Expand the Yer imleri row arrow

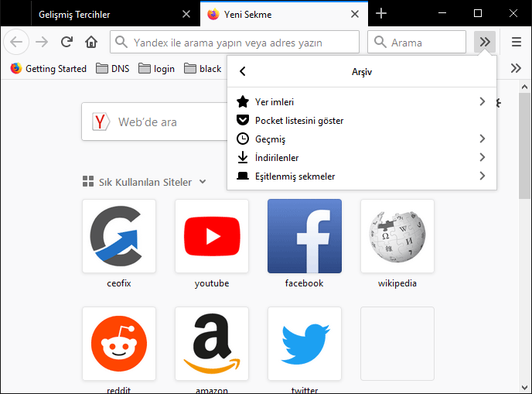pos(483,101)
